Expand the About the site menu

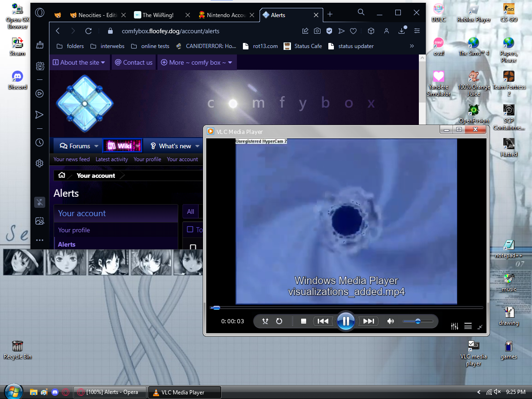point(79,62)
